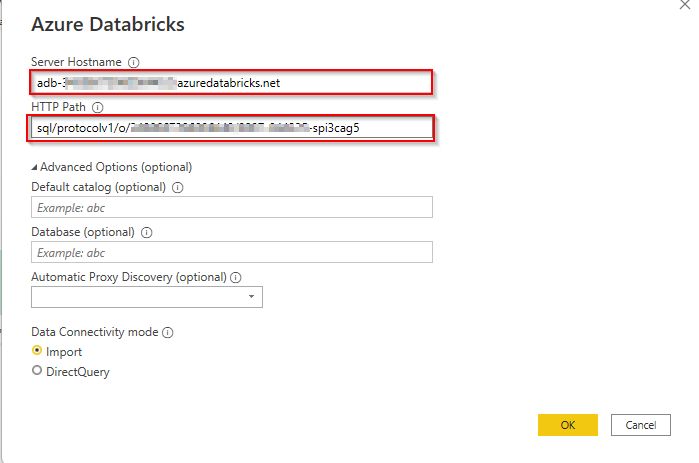Focus the Default catalog input field
Screen dimensions: 699x463
tap(232, 207)
